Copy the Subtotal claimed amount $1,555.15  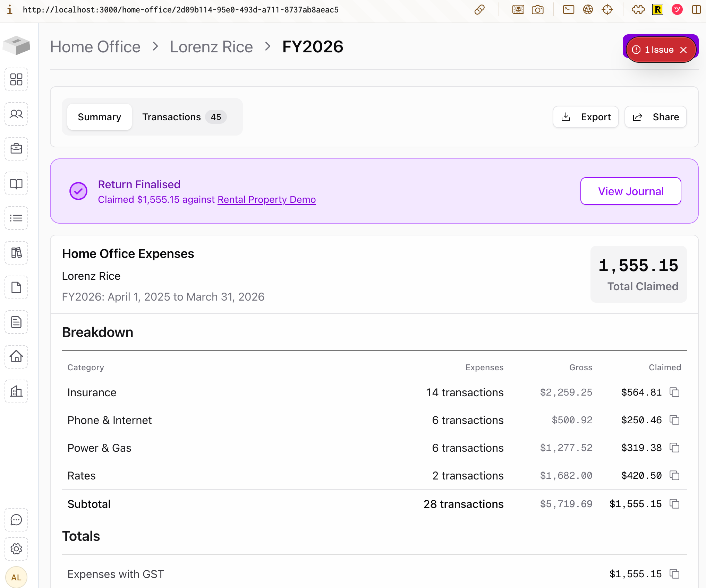pyautogui.click(x=674, y=504)
